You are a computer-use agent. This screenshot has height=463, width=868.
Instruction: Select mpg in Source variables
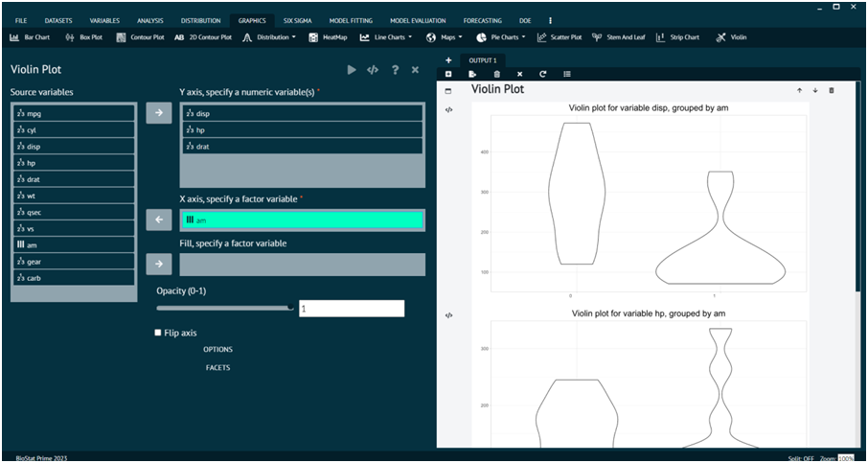pos(74,113)
